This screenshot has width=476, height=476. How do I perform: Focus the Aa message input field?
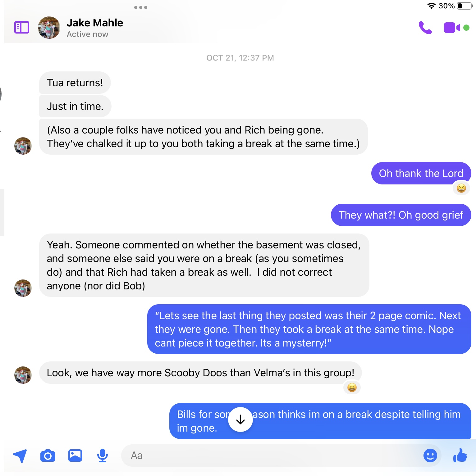click(x=270, y=456)
